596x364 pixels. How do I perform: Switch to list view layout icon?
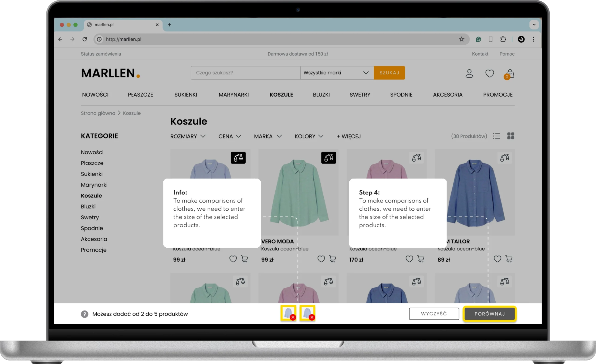tap(496, 136)
